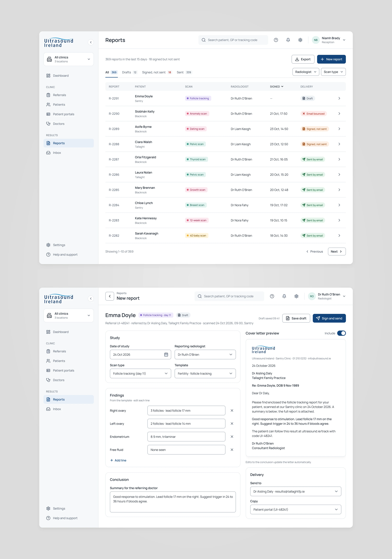Open Scan type filter dropdown

[x=333, y=72]
